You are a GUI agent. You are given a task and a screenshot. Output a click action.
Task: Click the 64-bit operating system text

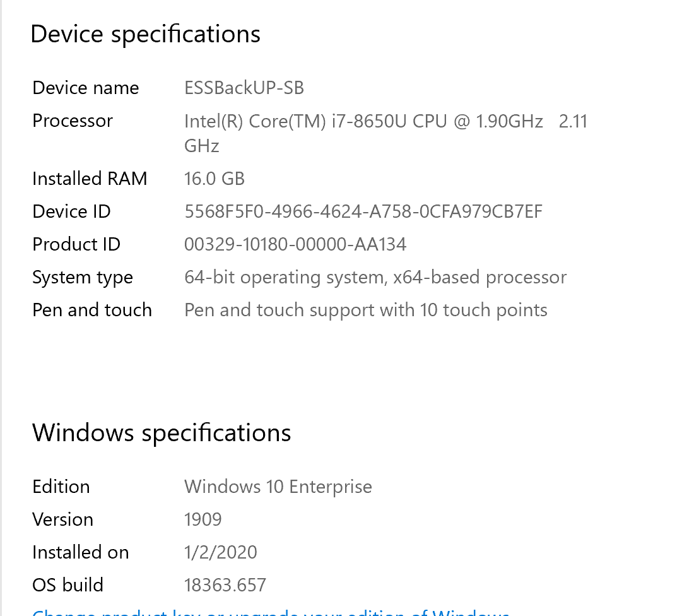coord(375,277)
